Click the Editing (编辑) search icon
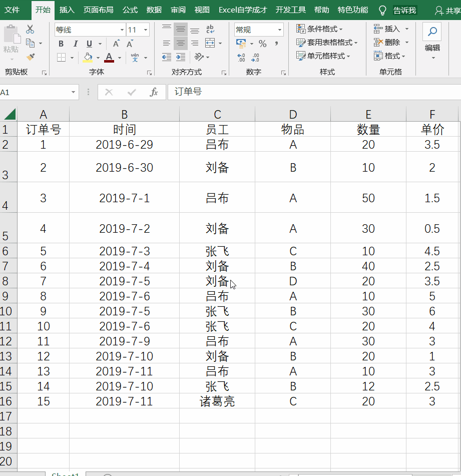This screenshot has width=461, height=476. (x=432, y=32)
